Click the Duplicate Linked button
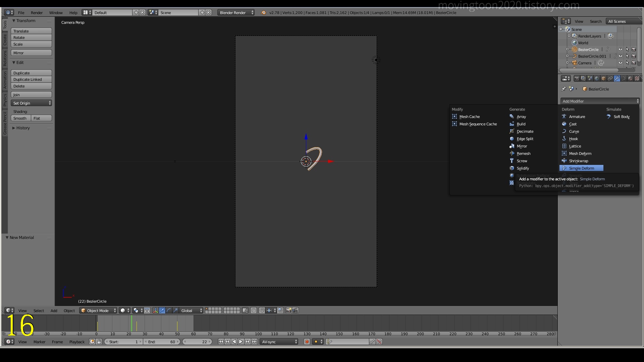 (31, 79)
